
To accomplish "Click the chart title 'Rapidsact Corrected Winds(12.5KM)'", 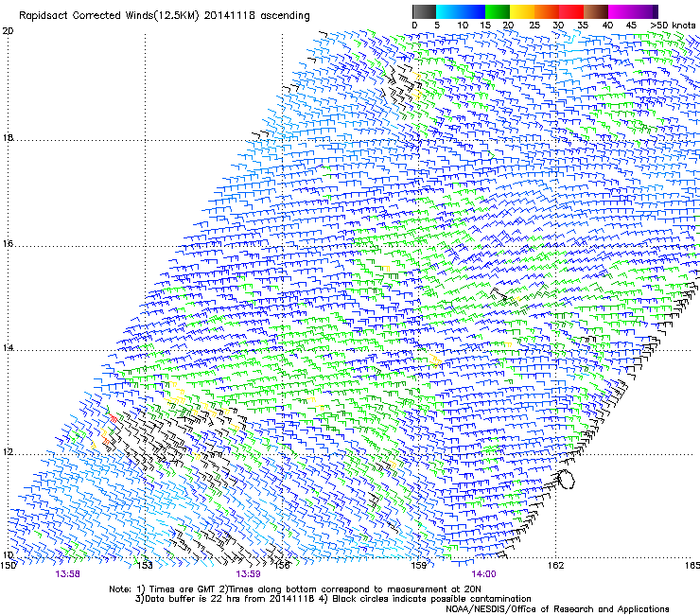I will click(x=109, y=16).
